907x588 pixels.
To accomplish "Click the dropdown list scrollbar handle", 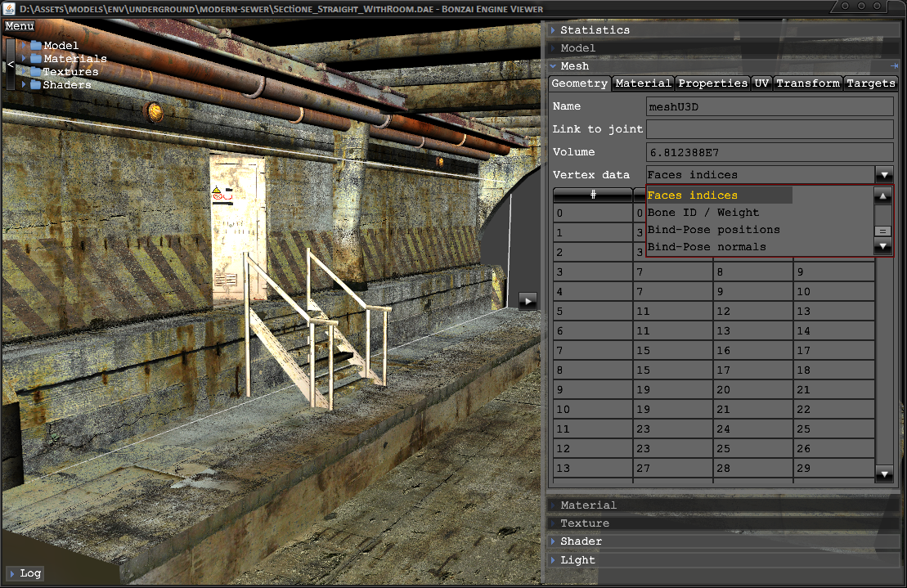I will (x=882, y=231).
